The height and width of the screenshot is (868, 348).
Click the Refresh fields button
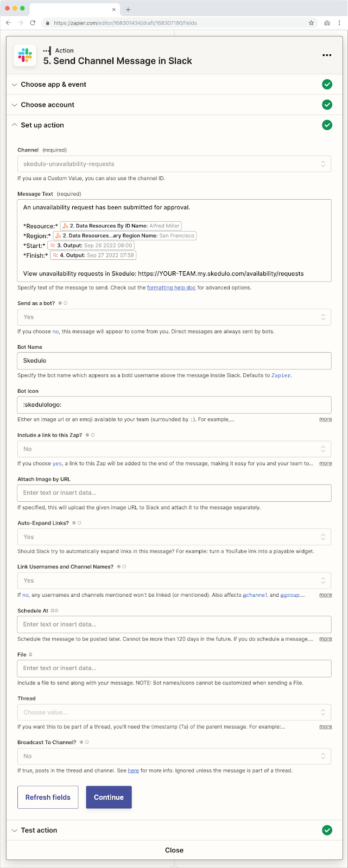point(48,797)
